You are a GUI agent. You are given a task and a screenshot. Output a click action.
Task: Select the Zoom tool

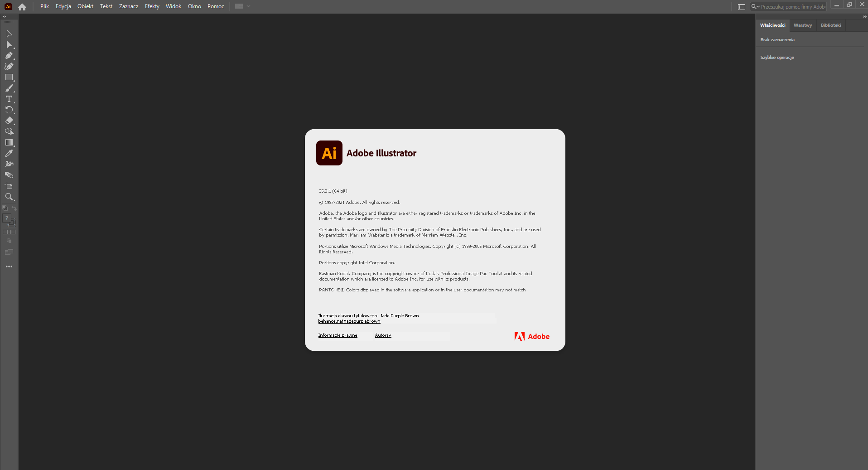(x=9, y=197)
